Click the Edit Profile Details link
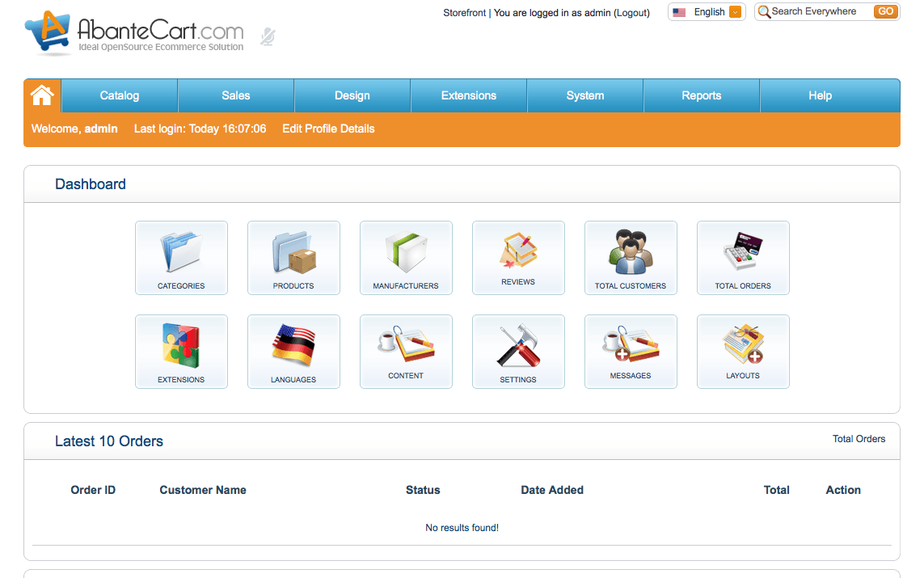The width and height of the screenshot is (924, 578). point(328,129)
